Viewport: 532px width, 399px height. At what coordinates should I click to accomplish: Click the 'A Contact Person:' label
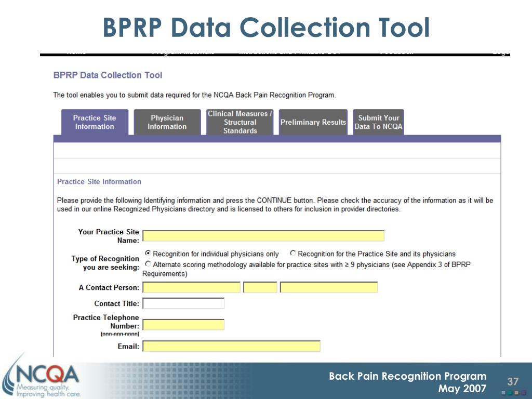tap(109, 287)
